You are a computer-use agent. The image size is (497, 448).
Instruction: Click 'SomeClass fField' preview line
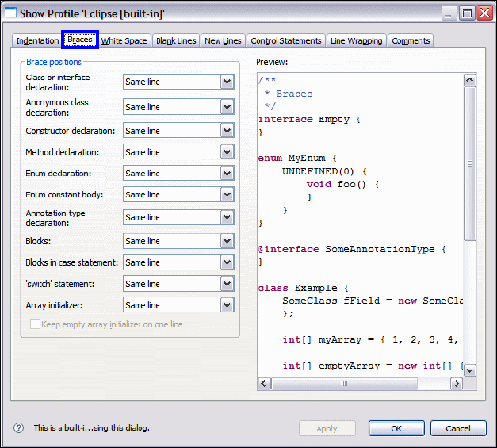click(x=373, y=301)
